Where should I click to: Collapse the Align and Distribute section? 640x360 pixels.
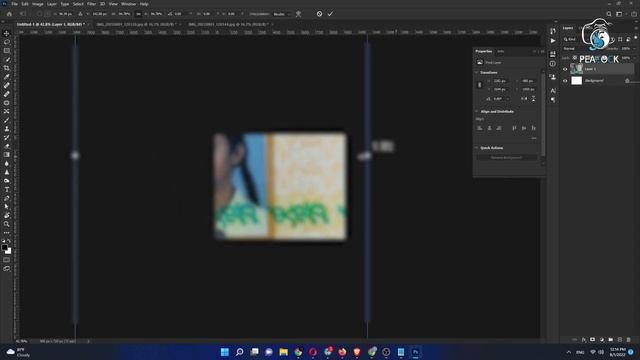coord(476,111)
